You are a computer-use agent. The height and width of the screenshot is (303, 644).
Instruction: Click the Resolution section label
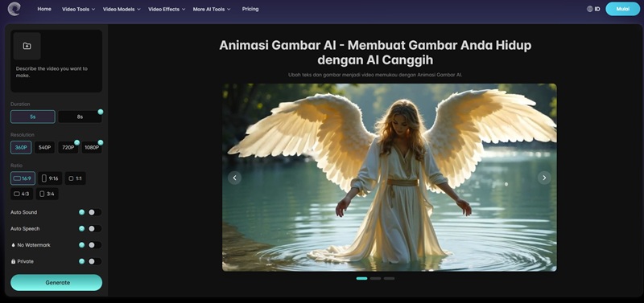[x=23, y=135]
